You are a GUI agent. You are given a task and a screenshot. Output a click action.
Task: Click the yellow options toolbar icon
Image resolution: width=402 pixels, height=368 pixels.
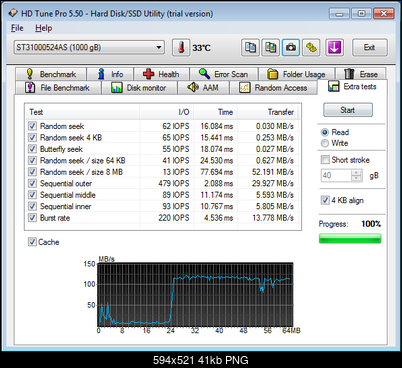(x=311, y=48)
